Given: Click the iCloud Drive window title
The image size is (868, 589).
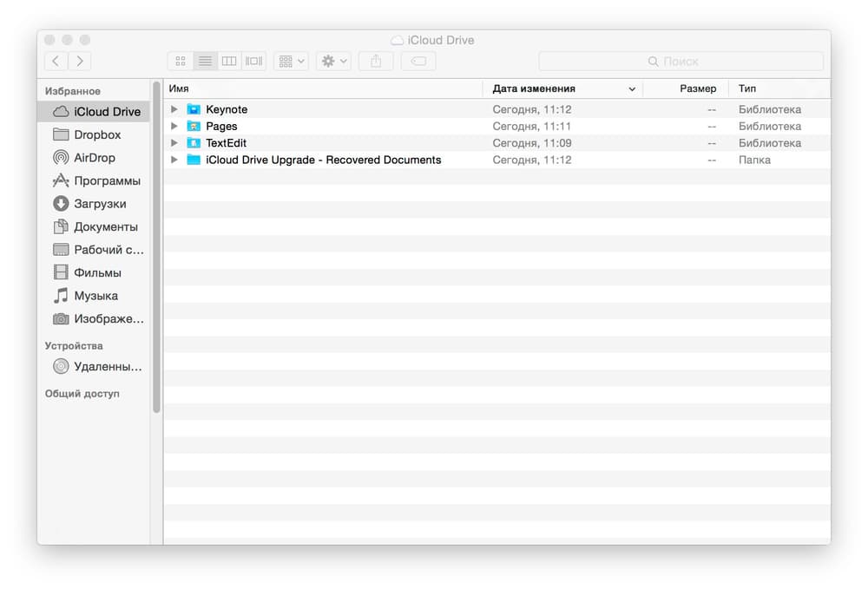Looking at the screenshot, I should click(441, 41).
